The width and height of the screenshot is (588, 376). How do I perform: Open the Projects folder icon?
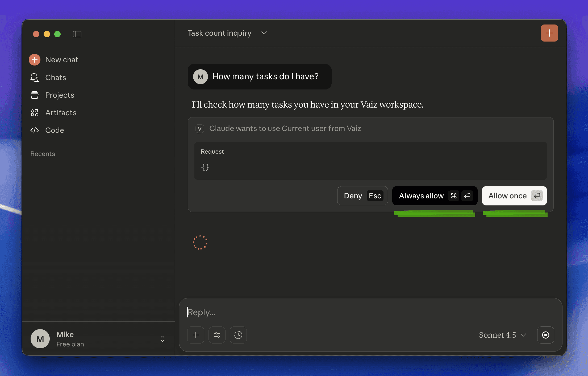pyautogui.click(x=35, y=95)
